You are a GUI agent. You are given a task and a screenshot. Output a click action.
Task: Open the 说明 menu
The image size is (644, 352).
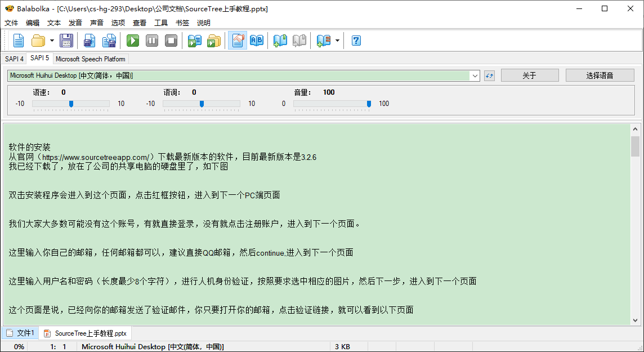coord(204,23)
